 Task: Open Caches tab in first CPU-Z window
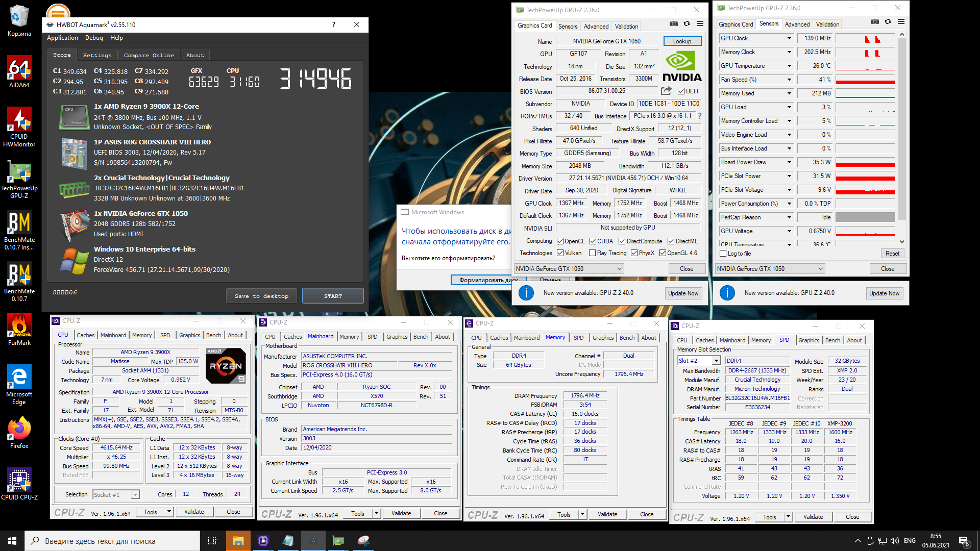pos(86,335)
